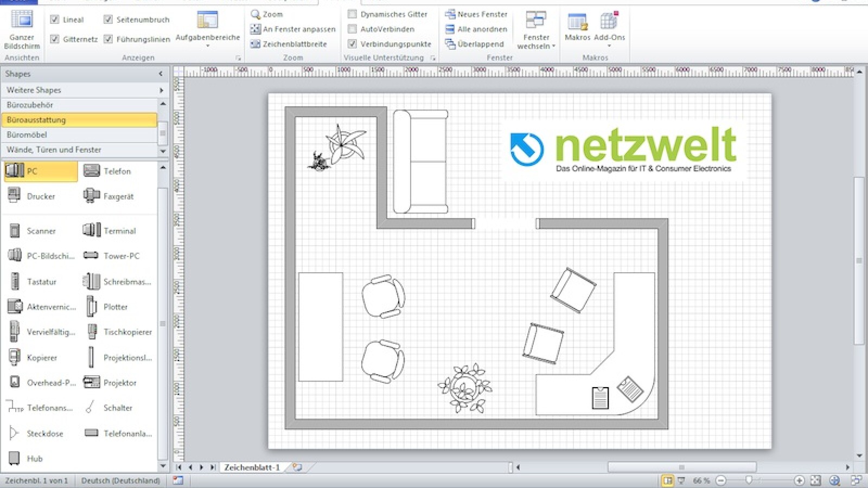Image resolution: width=868 pixels, height=488 pixels.
Task: Choose the PC-Bildschirm shape
Action: (41, 256)
